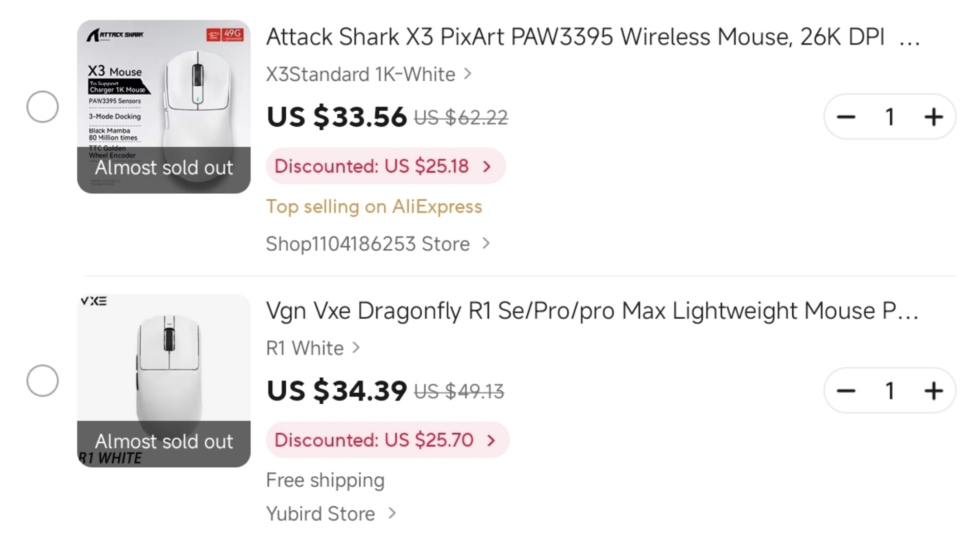The height and width of the screenshot is (543, 980).
Task: Decrease Vxe Dragonfly R1 quantity with minus
Action: click(846, 391)
